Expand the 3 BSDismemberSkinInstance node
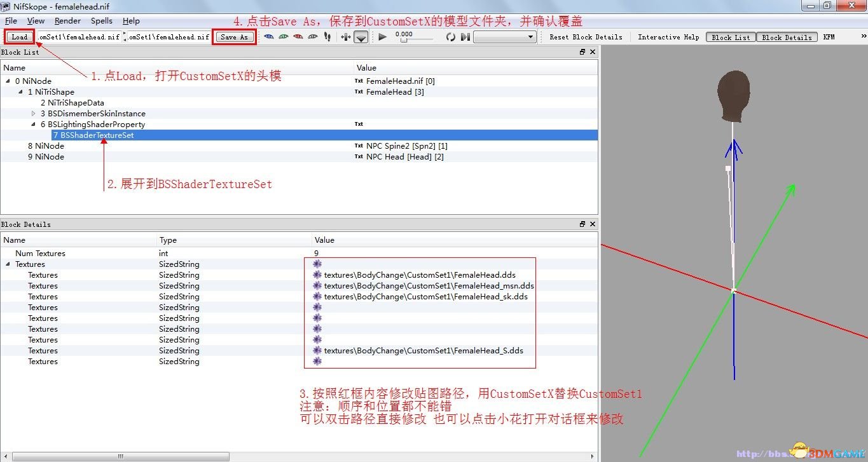868x462 pixels. [x=34, y=114]
